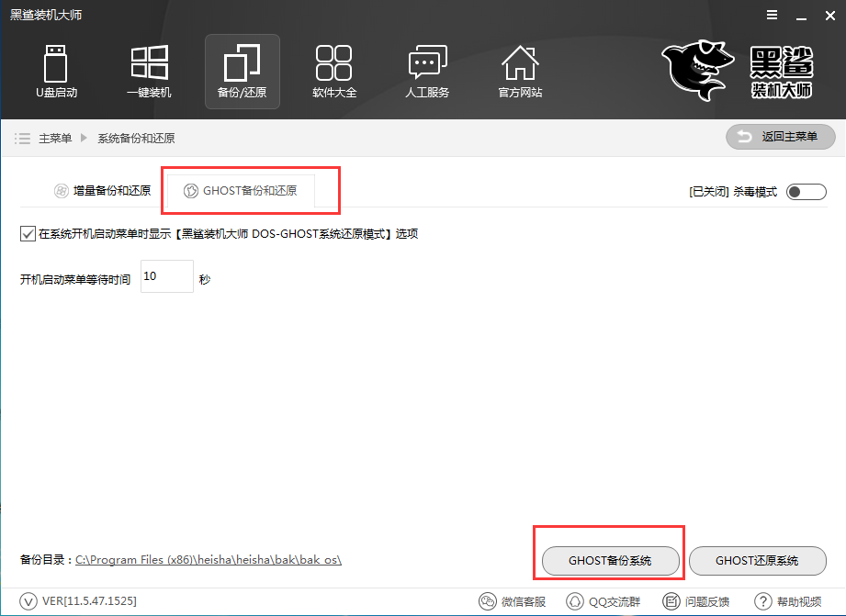Screen dimensions: 846x616
Task: Click the [已关闭] 杀毒模式 label
Action: pos(733,192)
